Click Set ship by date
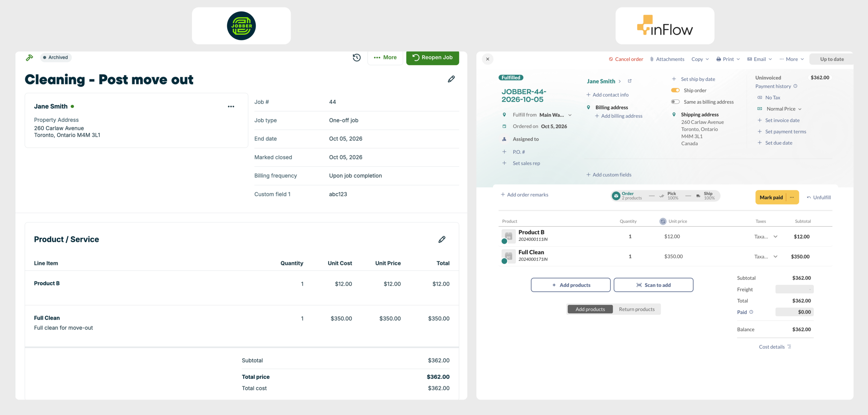Screen dimensions: 868x415 tap(694, 79)
